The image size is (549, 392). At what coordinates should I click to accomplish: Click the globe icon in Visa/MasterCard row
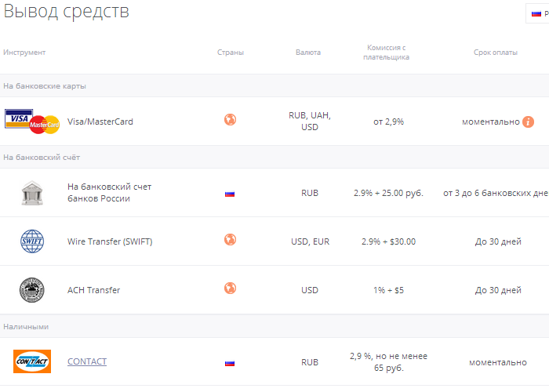(230, 120)
